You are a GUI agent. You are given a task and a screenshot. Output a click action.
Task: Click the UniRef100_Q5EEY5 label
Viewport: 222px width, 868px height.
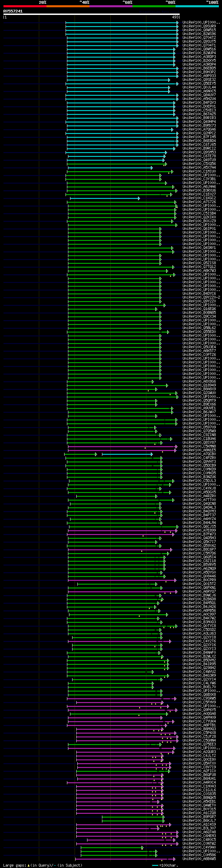(199, 83)
